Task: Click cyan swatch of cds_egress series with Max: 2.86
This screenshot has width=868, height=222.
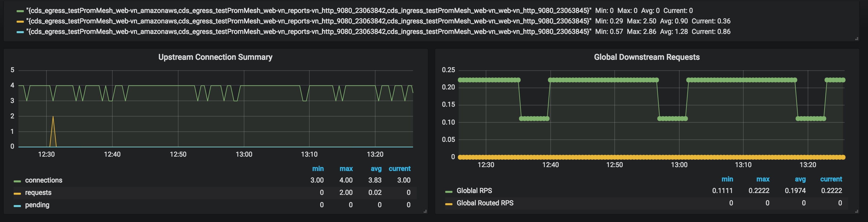Action: pos(20,32)
